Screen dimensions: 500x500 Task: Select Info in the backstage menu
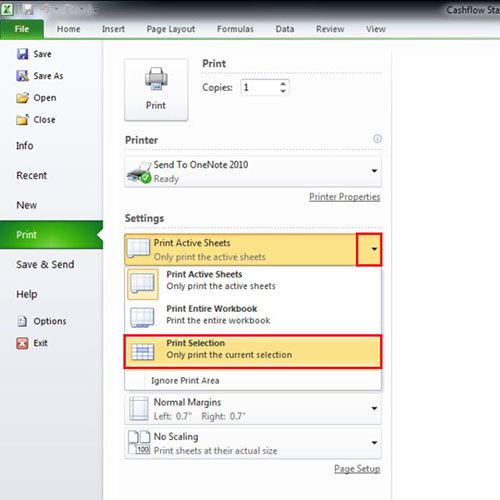[25, 146]
